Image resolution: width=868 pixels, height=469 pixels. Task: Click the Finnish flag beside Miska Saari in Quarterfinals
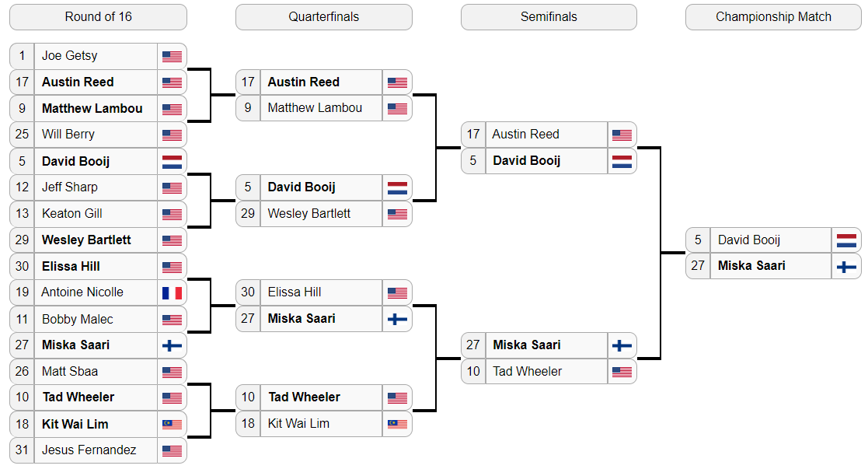397,320
